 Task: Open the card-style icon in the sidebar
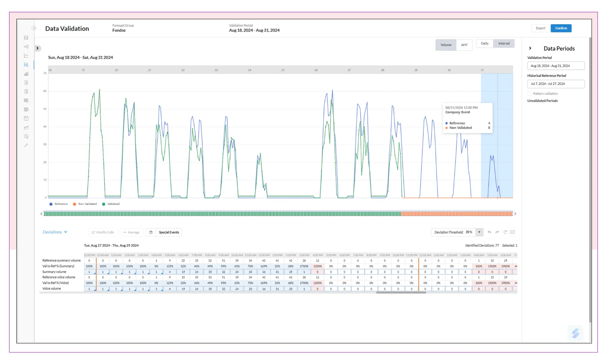point(26,109)
